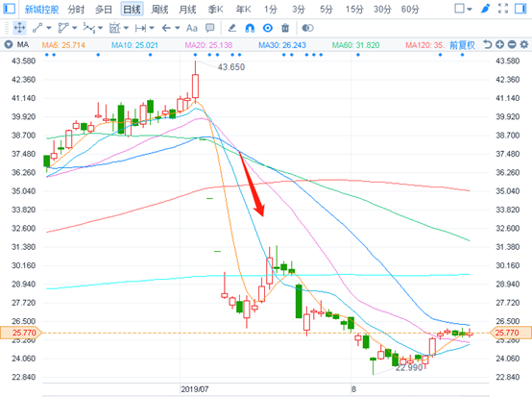Switch to the 多日 chart tab
Image resolution: width=532 pixels, height=397 pixels.
104,10
